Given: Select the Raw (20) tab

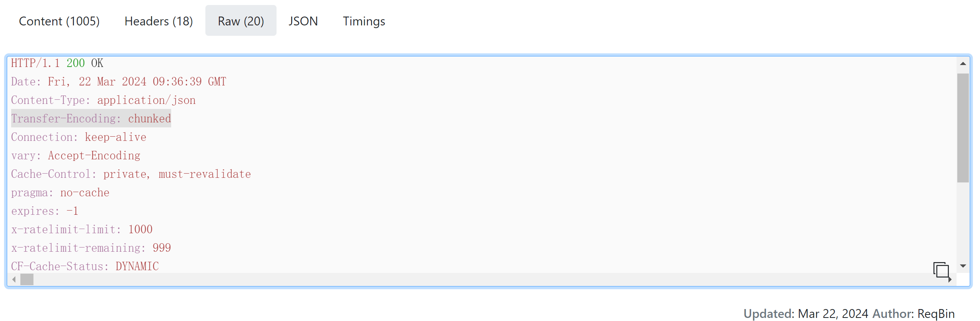Looking at the screenshot, I should 241,21.
